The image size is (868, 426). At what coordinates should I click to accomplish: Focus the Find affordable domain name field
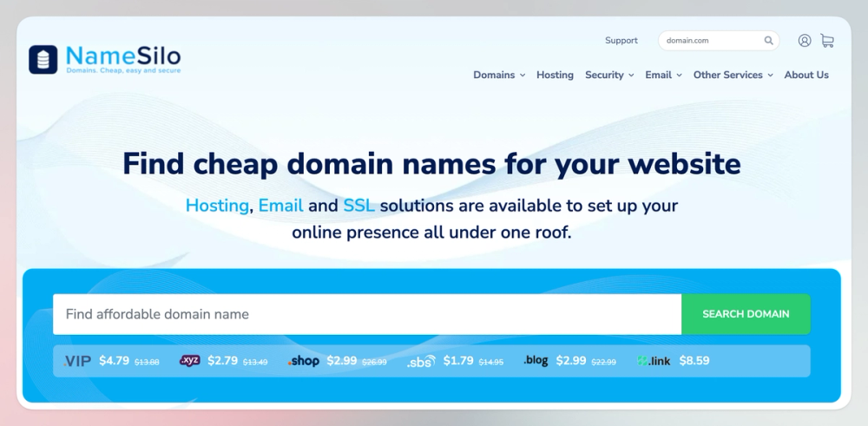(x=367, y=314)
